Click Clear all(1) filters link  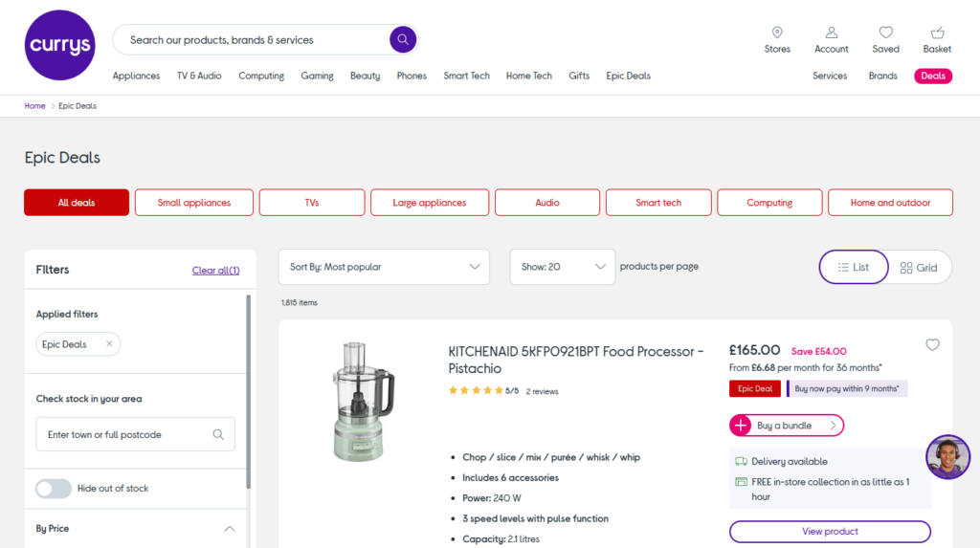pos(215,271)
